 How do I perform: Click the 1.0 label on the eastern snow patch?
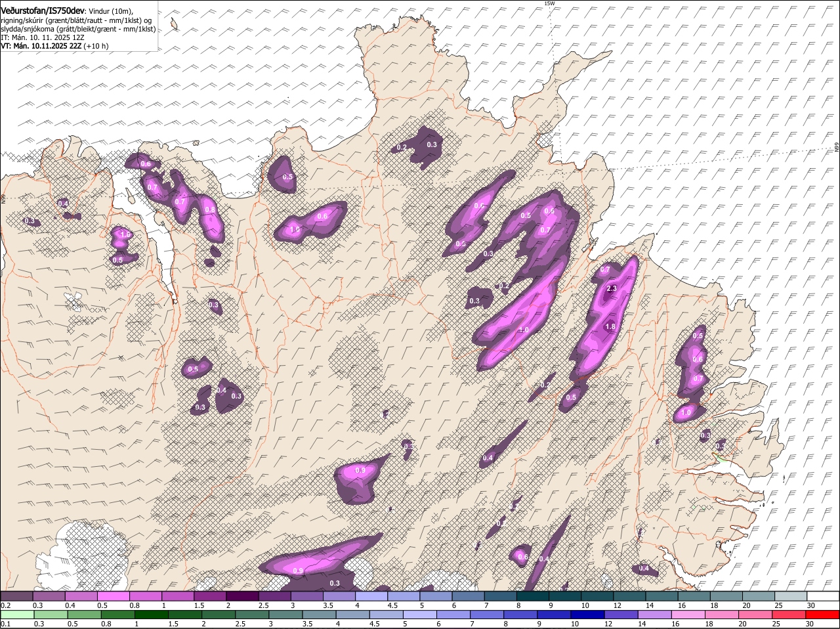coord(686,413)
